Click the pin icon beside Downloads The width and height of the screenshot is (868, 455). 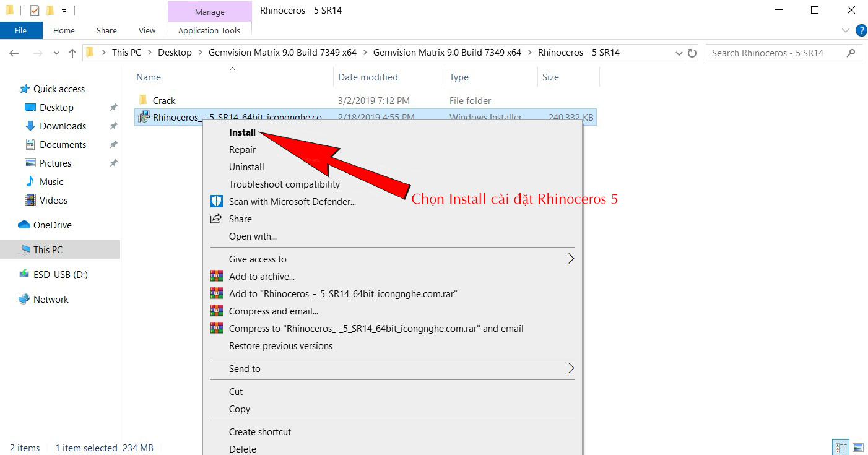(113, 126)
